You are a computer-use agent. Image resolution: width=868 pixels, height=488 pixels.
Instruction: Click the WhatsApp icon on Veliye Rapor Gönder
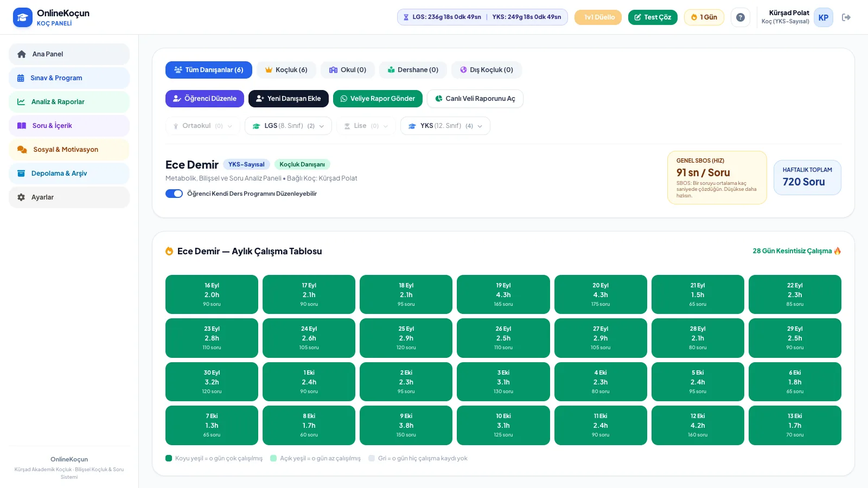point(343,99)
